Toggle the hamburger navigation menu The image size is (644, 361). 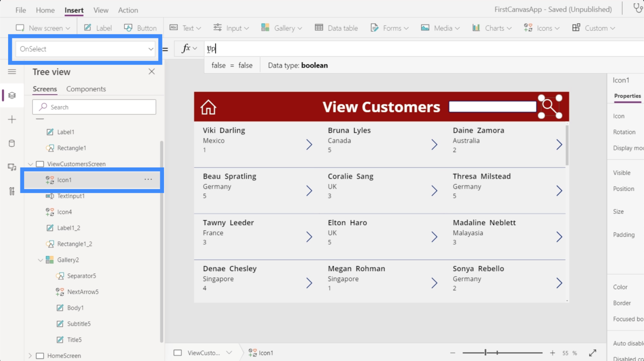point(12,72)
